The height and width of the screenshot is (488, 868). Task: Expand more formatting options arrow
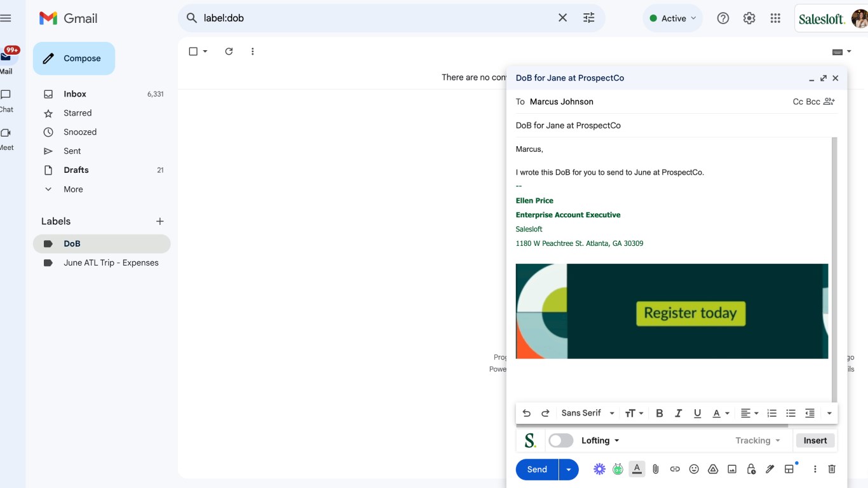point(829,413)
